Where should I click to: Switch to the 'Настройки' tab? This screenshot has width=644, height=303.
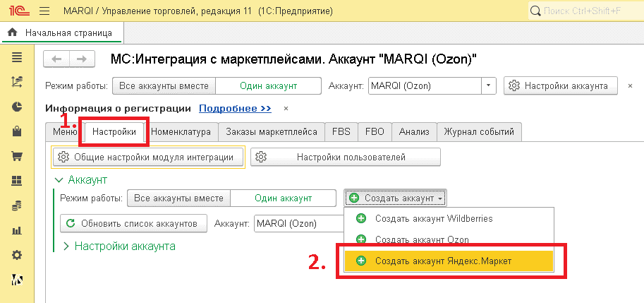click(114, 132)
